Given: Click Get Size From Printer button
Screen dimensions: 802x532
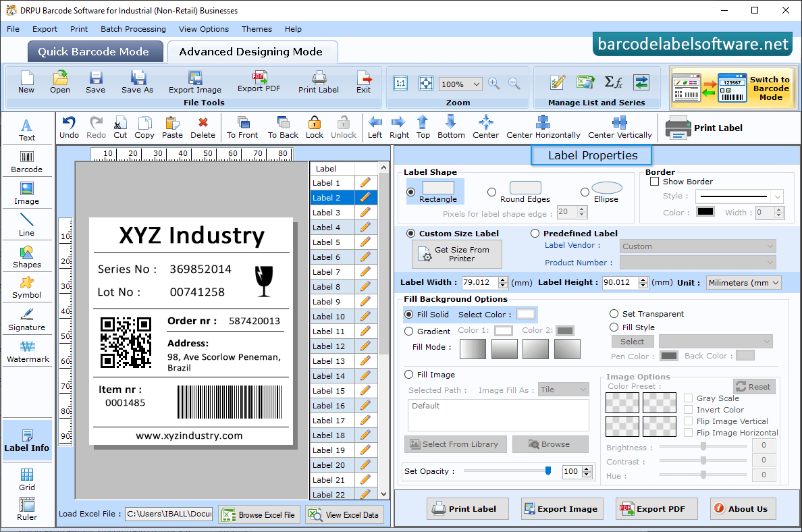Looking at the screenshot, I should coord(457,255).
